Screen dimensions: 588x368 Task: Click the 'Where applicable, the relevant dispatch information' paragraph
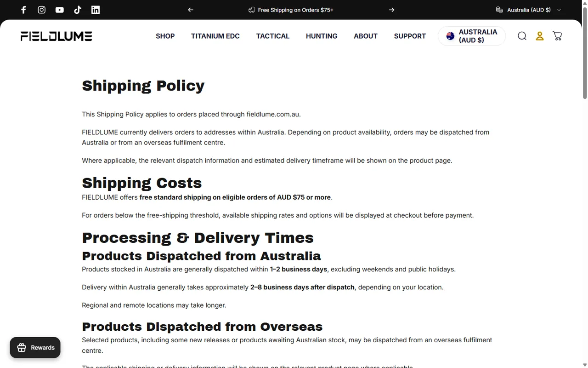tap(267, 161)
